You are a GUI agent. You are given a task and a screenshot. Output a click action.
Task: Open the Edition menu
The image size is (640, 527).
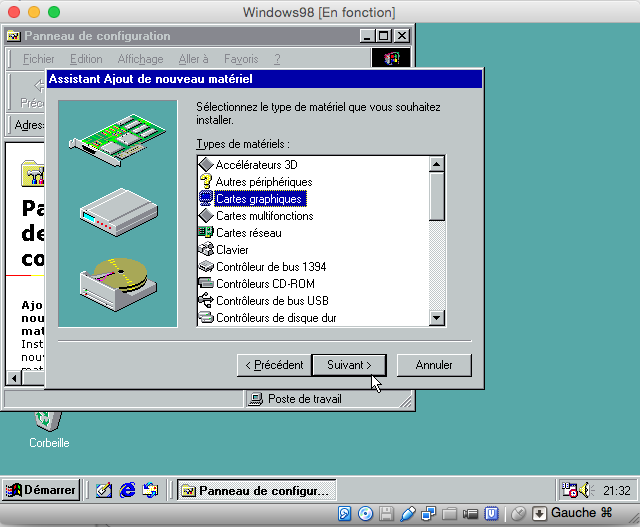[86, 59]
